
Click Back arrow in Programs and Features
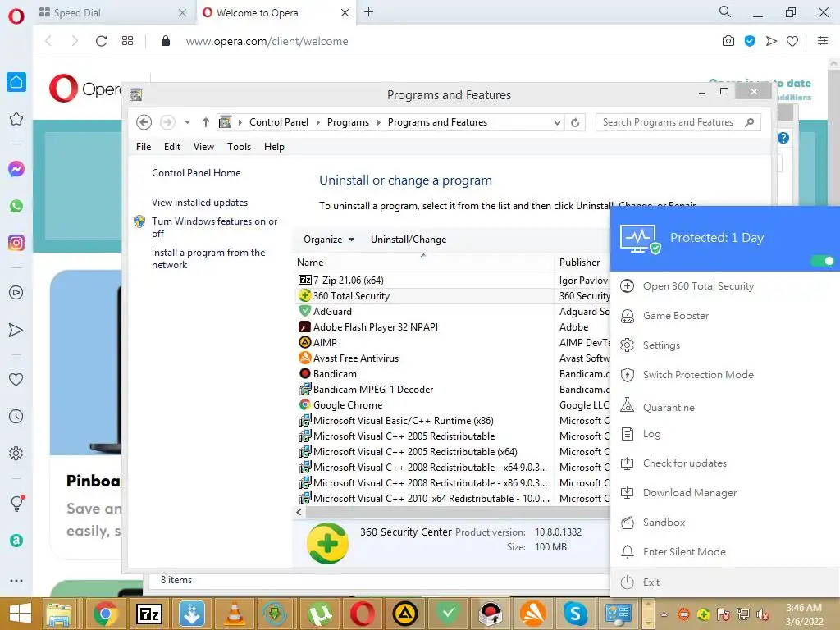[144, 122]
